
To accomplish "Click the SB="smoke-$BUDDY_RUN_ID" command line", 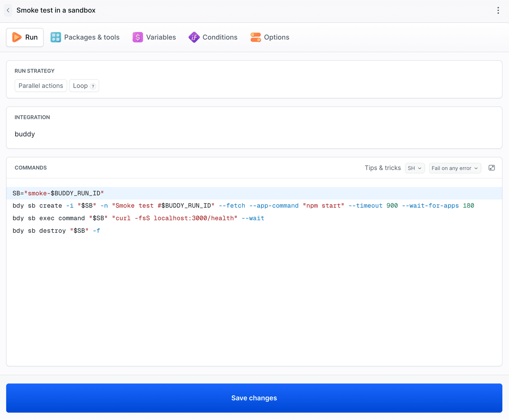I will (x=254, y=193).
